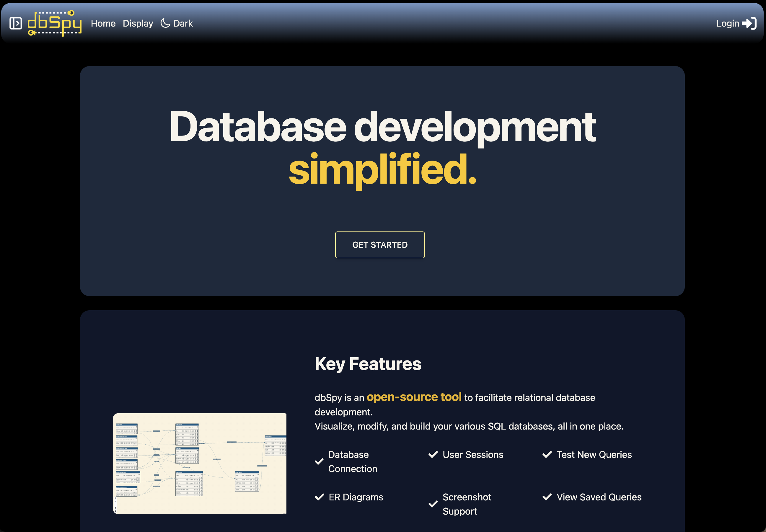Expand the sidebar panel icon
766x532 pixels.
coord(15,23)
